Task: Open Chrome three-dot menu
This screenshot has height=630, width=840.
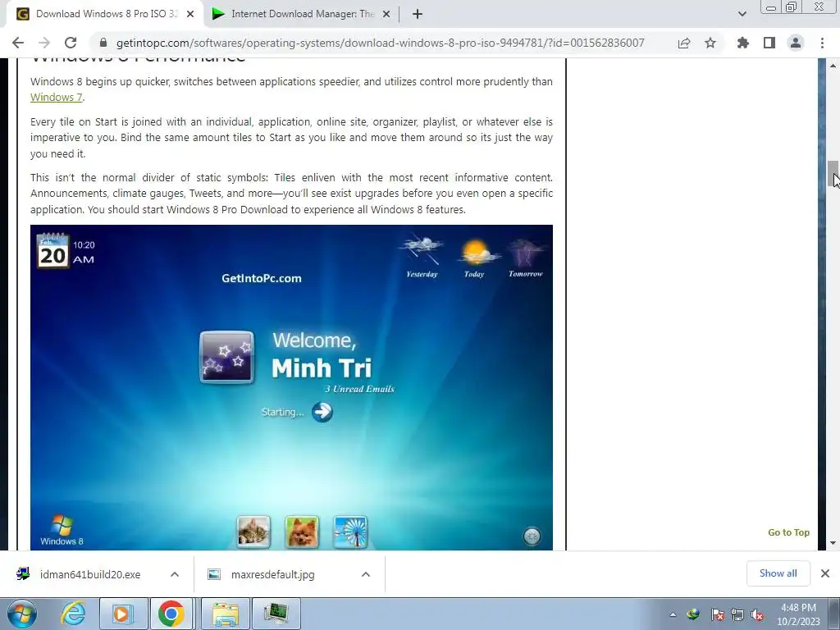Action: pyautogui.click(x=822, y=43)
